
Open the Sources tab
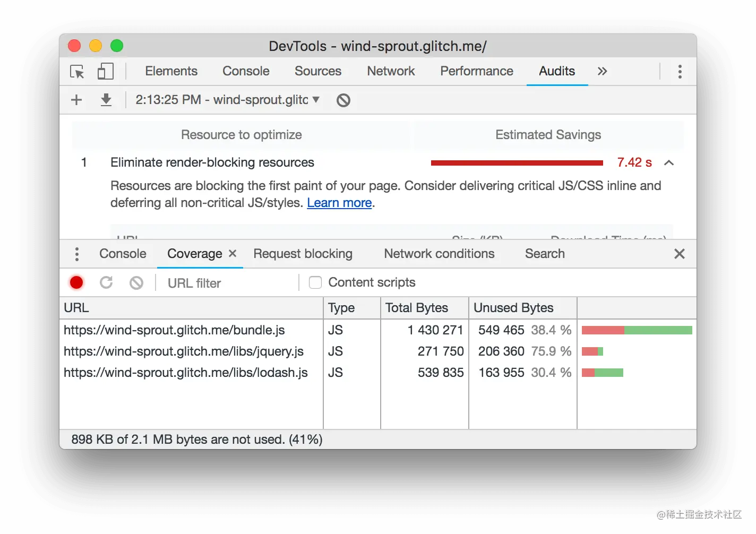click(x=318, y=71)
